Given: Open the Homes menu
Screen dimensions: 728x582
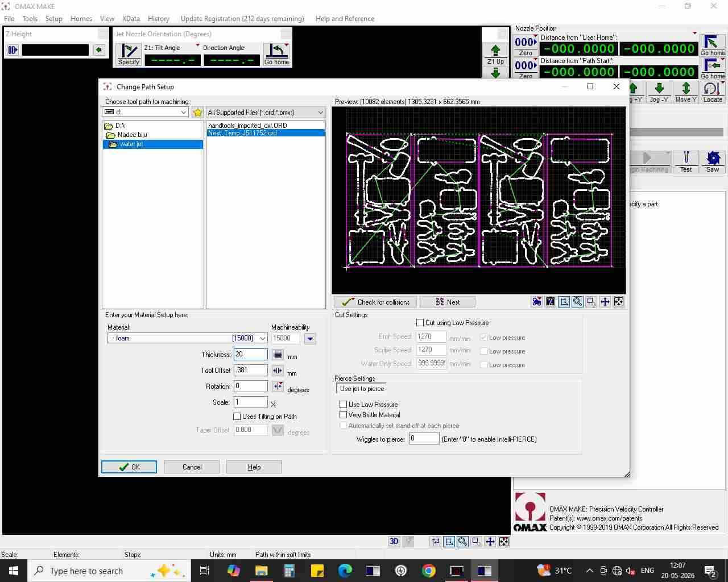Looking at the screenshot, I should [x=81, y=19].
